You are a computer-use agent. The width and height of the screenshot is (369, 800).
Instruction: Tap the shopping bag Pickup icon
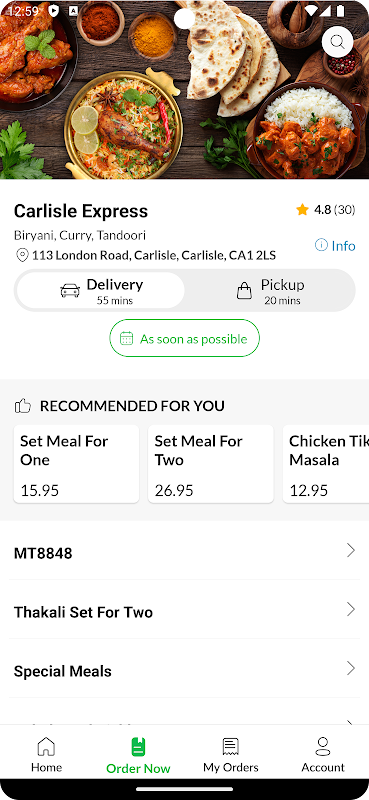(244, 291)
